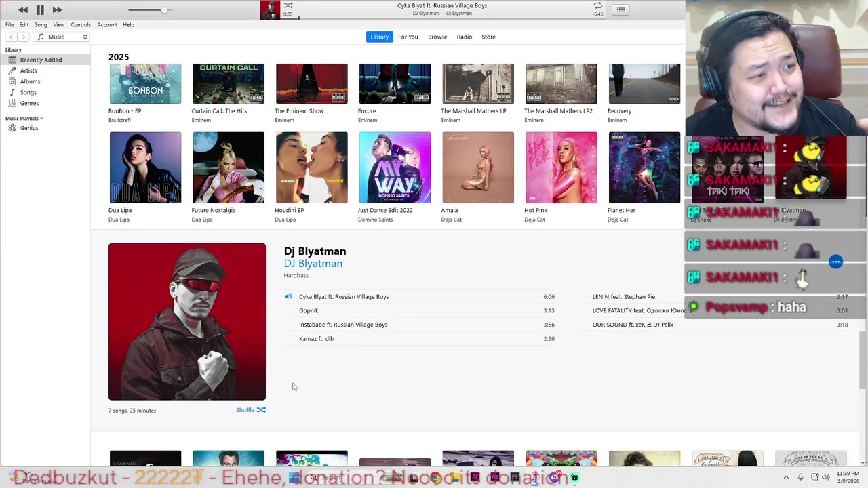
Task: Open The Marshall Mathers LP2 cover
Action: click(x=561, y=83)
